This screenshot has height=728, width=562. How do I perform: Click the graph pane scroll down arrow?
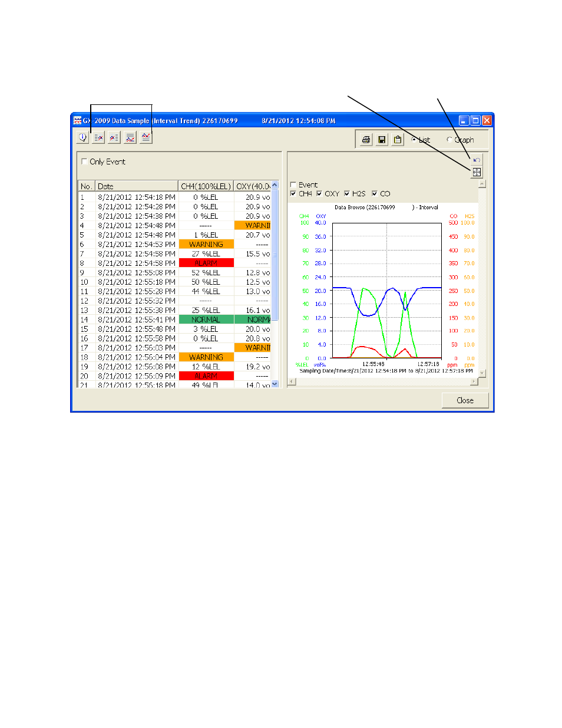482,373
